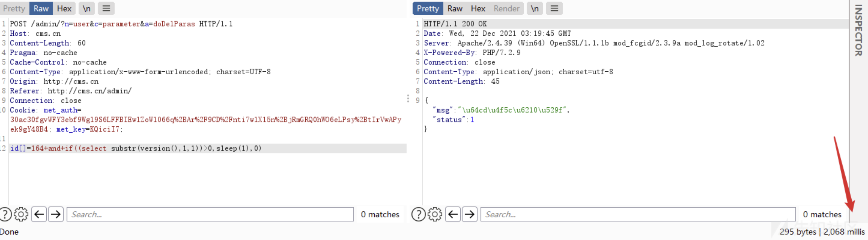Switch request view to Raw tab

41,8
